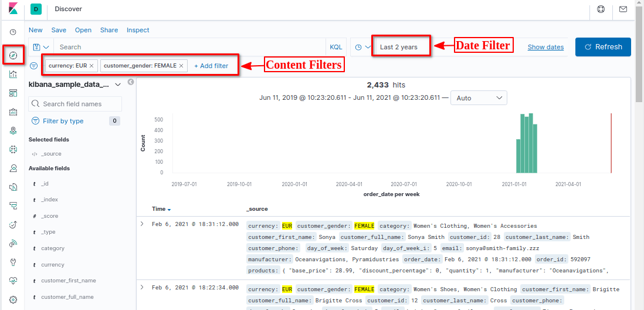This screenshot has height=310, width=644.
Task: Open the APM icon in sidebar
Action: [x=13, y=205]
